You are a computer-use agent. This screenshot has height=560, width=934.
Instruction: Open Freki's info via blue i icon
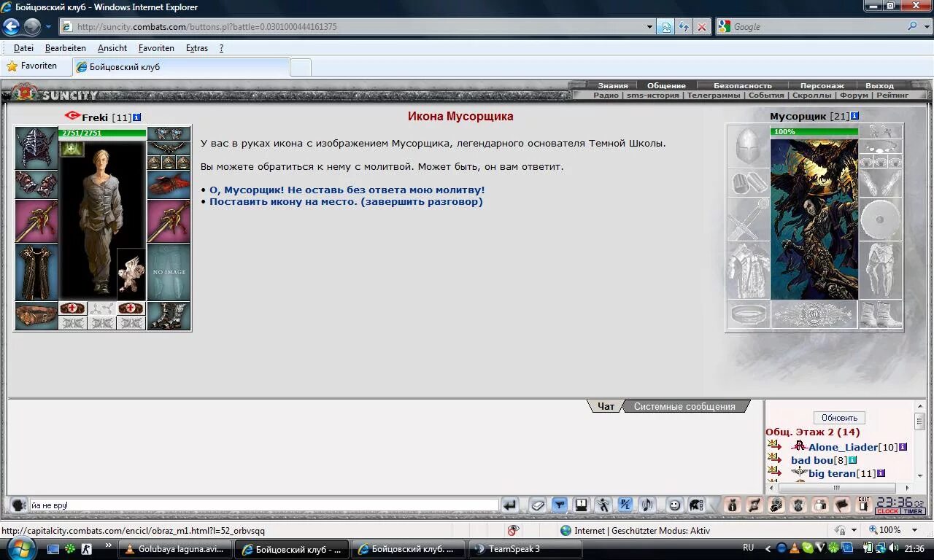(137, 117)
